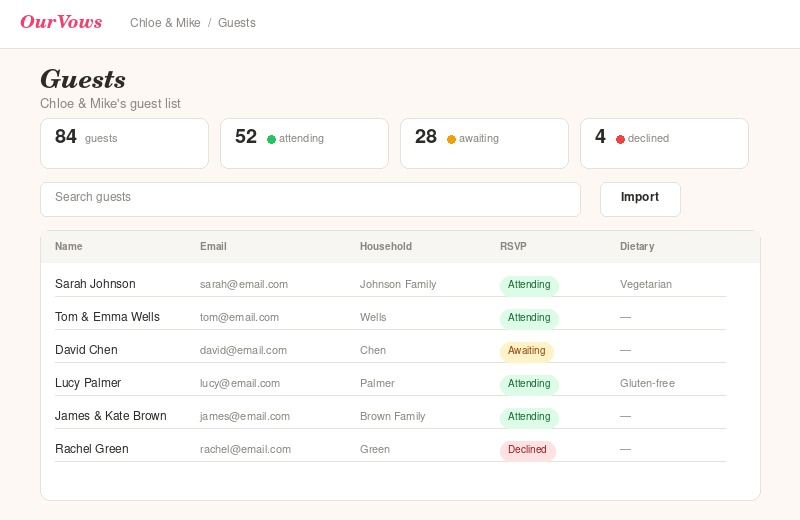The image size is (800, 520).
Task: Click the 4 declined stat card
Action: point(664,143)
